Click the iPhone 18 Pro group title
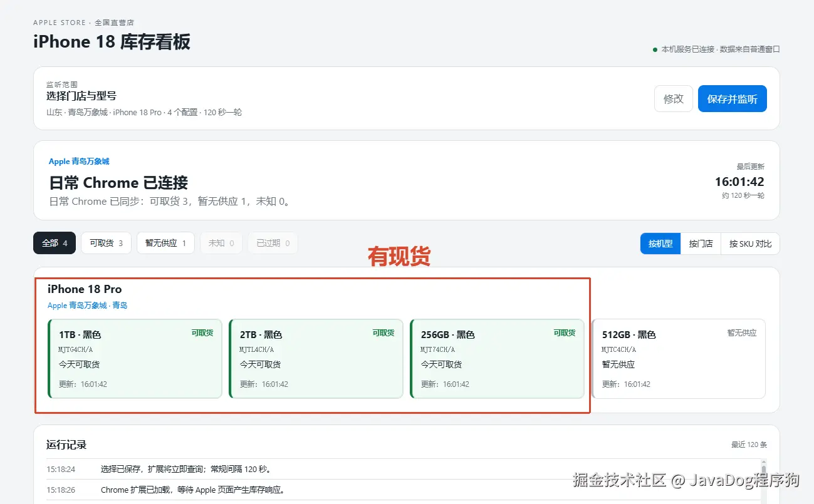 85,289
